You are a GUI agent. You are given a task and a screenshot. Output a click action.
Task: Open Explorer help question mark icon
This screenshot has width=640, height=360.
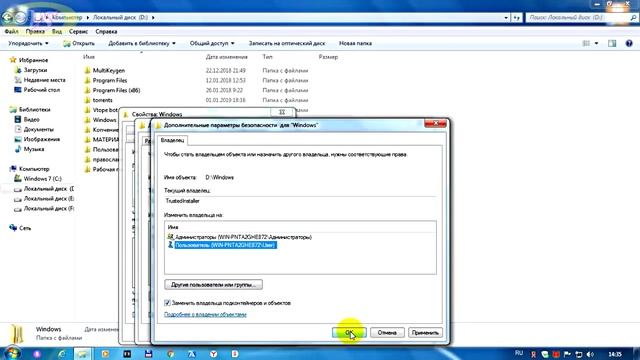[629, 43]
